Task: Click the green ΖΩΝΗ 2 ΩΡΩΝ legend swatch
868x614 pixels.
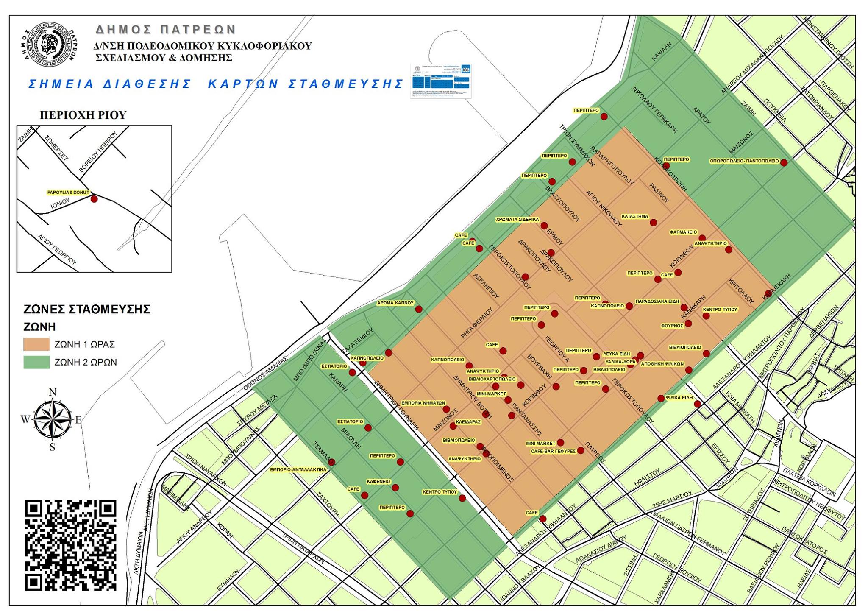Action: pyautogui.click(x=36, y=362)
